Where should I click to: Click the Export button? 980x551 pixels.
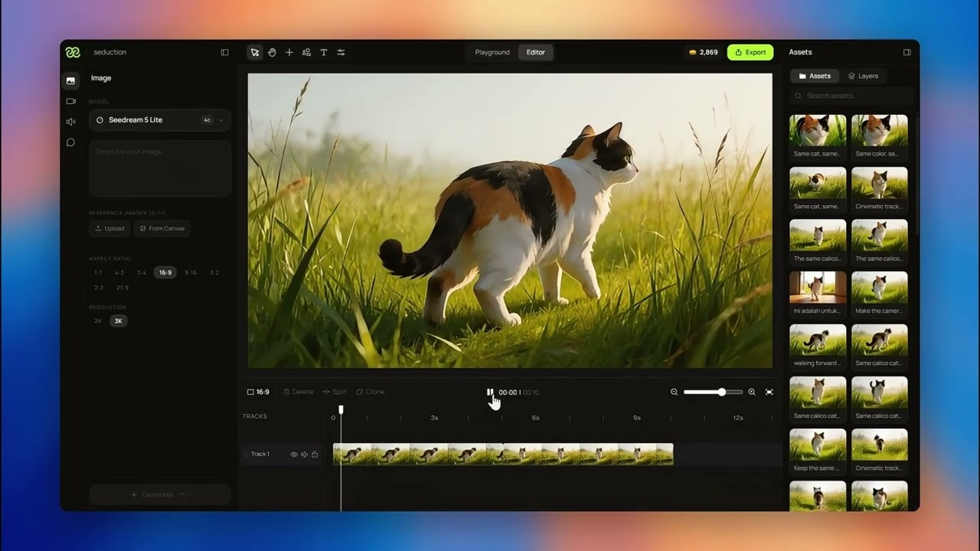[750, 52]
